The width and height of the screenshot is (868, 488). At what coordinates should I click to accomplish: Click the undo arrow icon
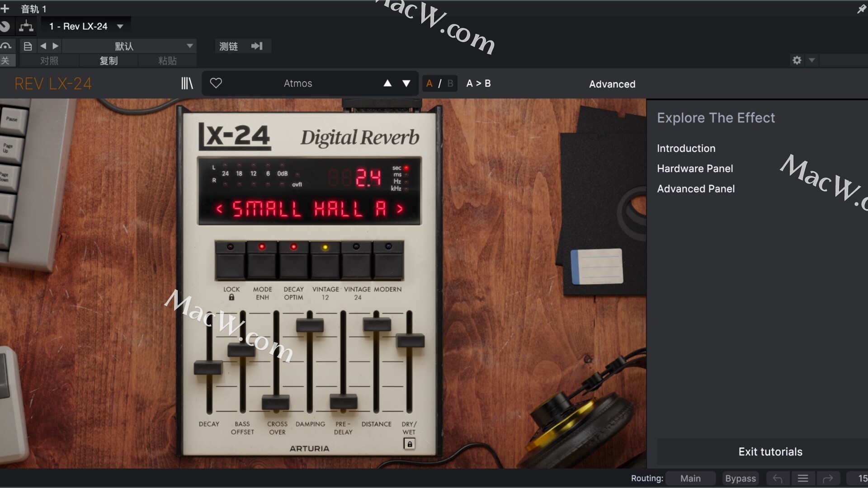pos(778,479)
